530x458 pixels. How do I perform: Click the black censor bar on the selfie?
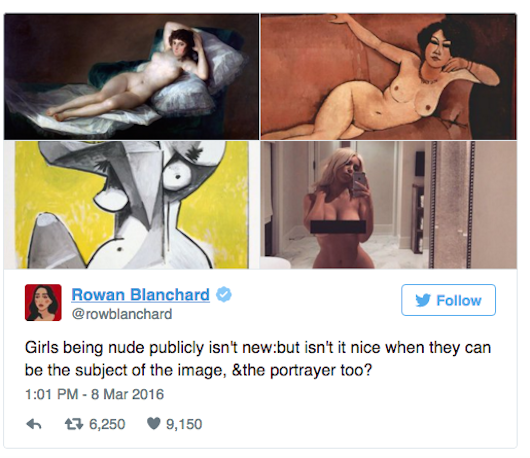click(x=338, y=227)
